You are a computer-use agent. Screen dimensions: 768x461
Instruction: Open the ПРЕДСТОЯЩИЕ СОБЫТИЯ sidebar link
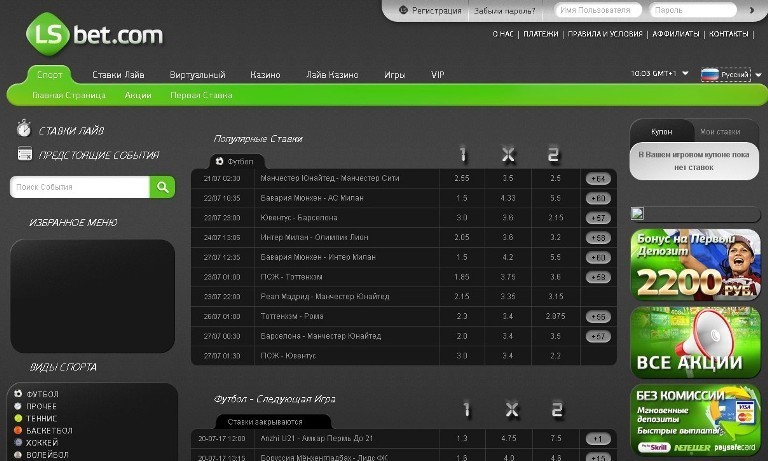point(99,155)
